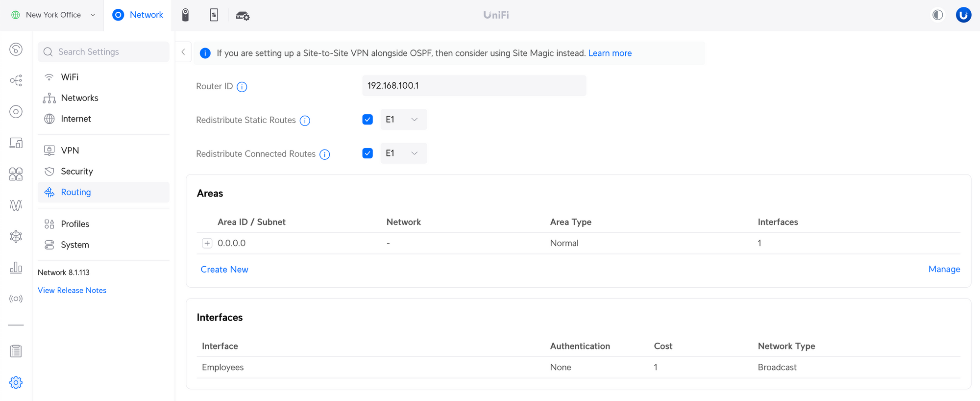The image size is (980, 401).
Task: Click info icon beside Redistribute Connected Routes
Action: (x=325, y=154)
